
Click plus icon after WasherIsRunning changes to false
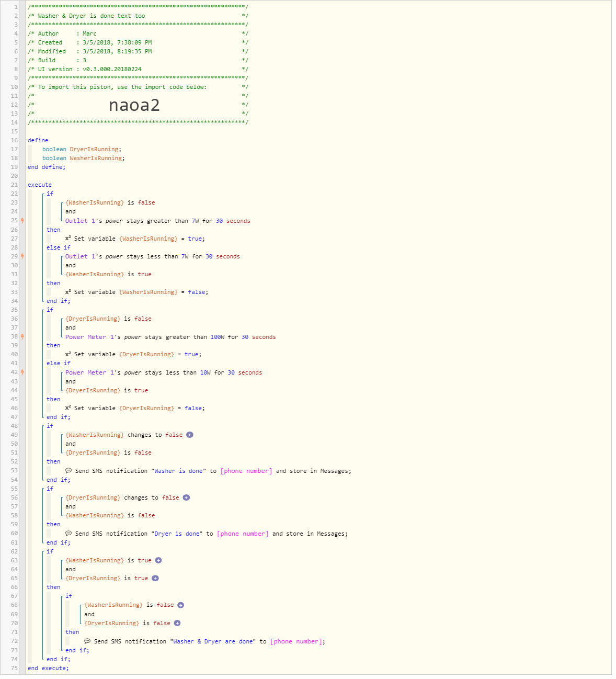(190, 435)
